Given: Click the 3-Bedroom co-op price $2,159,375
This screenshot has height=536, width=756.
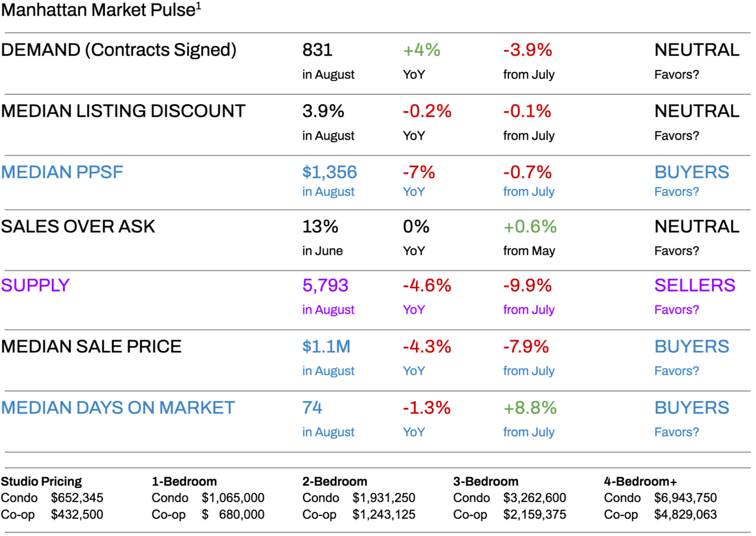Looking at the screenshot, I should tap(535, 514).
